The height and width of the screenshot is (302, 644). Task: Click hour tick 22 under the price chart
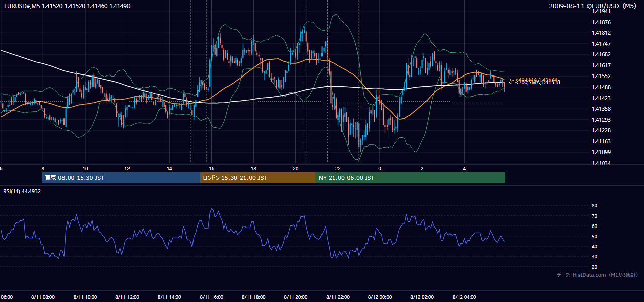click(x=338, y=168)
